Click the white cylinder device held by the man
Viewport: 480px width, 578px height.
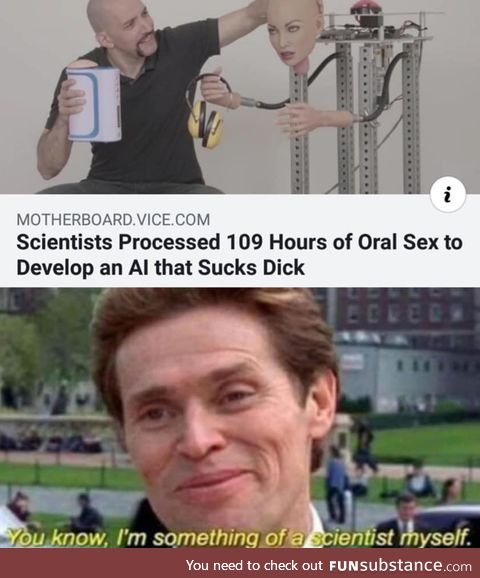point(94,104)
